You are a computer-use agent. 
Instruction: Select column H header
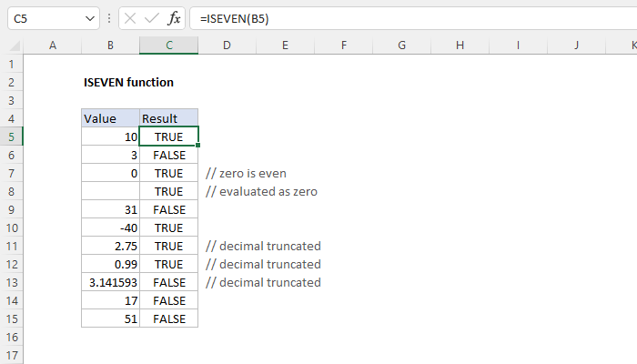coord(460,45)
